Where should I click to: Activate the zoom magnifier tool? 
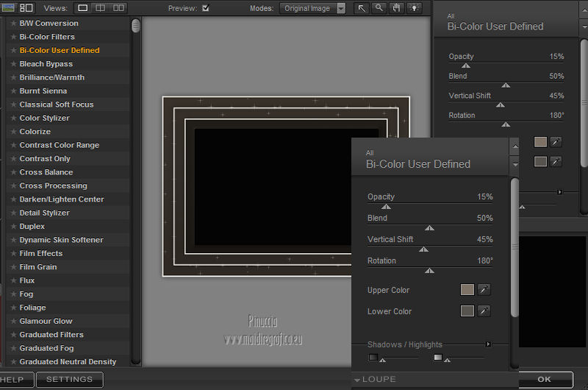point(379,8)
